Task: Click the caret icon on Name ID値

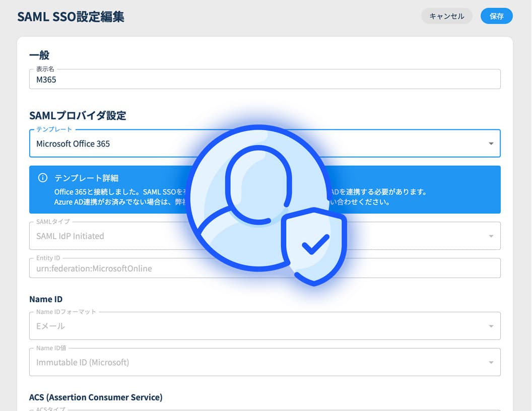Action: 491,363
